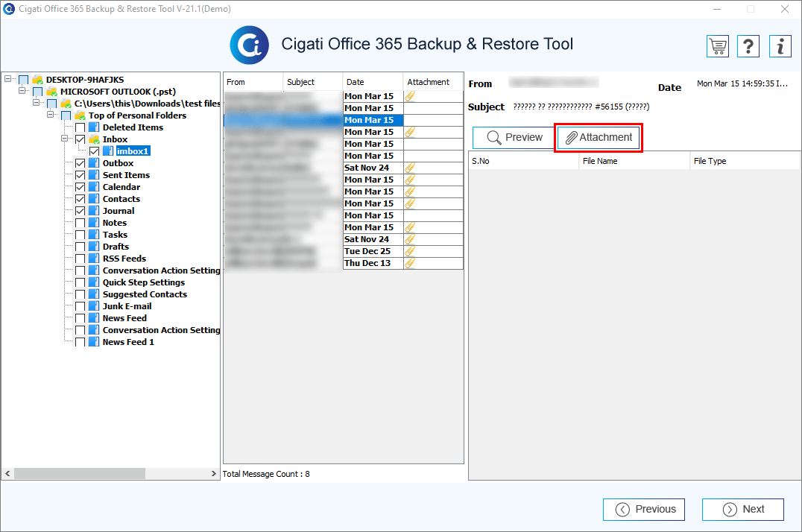
Task: Click the tree scrollbar right arrow
Action: pyautogui.click(x=214, y=474)
